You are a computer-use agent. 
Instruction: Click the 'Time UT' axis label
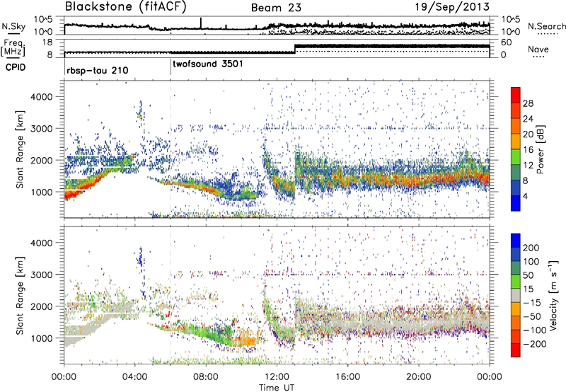click(277, 388)
